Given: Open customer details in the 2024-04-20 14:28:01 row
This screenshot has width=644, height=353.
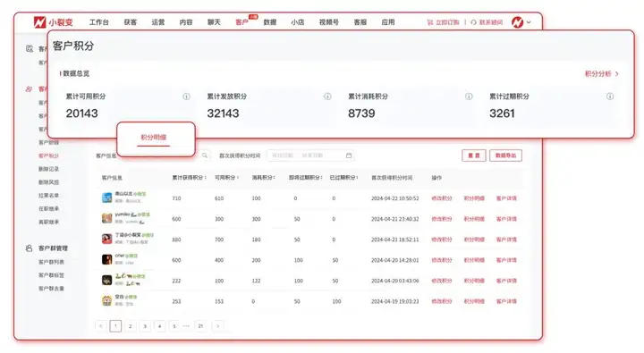Looking at the screenshot, I should coord(506,260).
